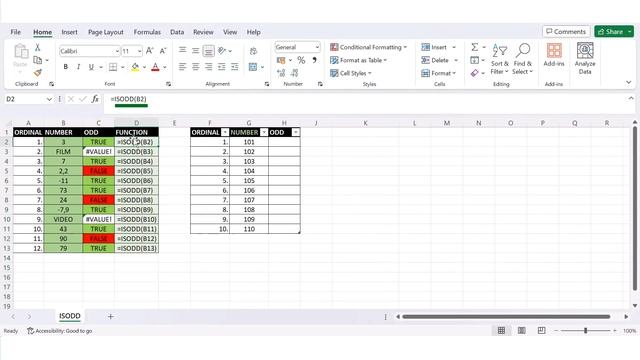Click the Accounting Number Format icon
The width and height of the screenshot is (640, 360).
[x=281, y=60]
